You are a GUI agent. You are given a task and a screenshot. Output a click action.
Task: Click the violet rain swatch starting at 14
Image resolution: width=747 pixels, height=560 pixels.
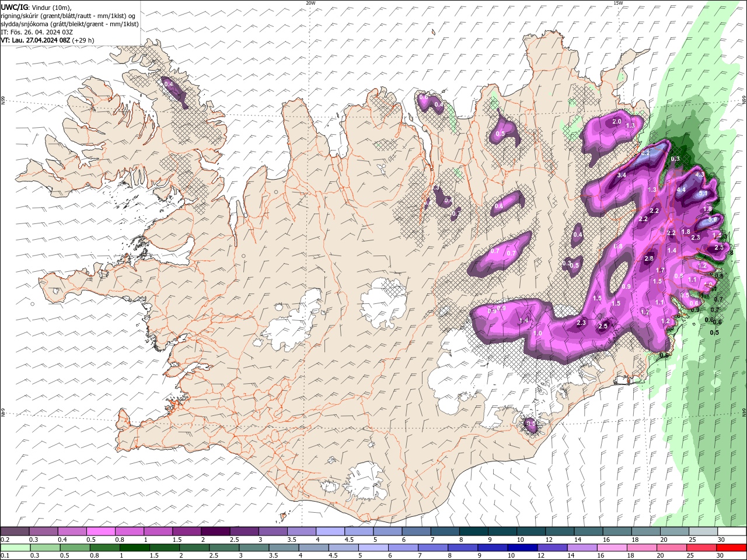coord(582,548)
